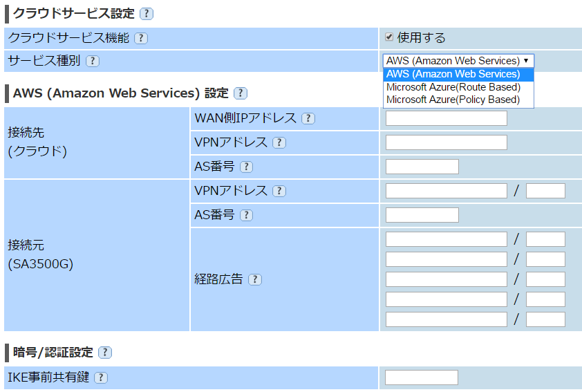Click help icon beside 接続元 AS番号
Image resolution: width=582 pixels, height=392 pixels.
[x=246, y=215]
